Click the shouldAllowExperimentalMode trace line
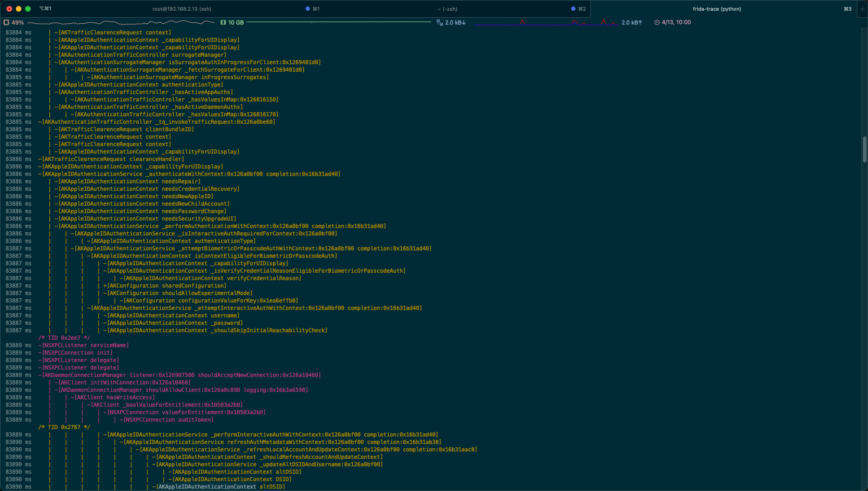 point(178,293)
